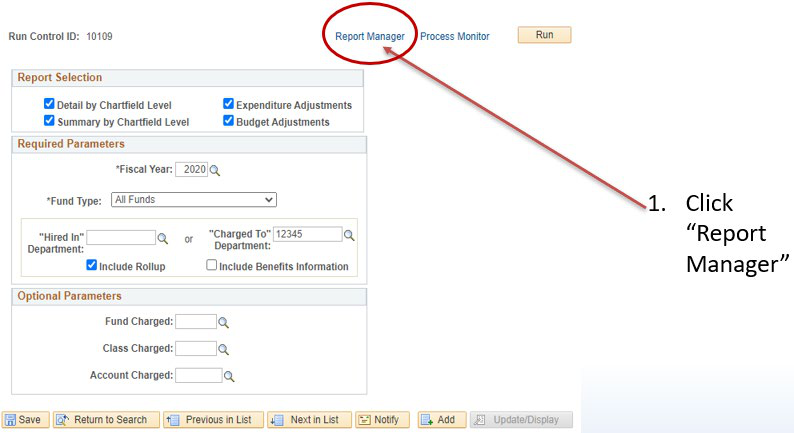Open Fiscal Year lookup magnifier

pyautogui.click(x=215, y=170)
